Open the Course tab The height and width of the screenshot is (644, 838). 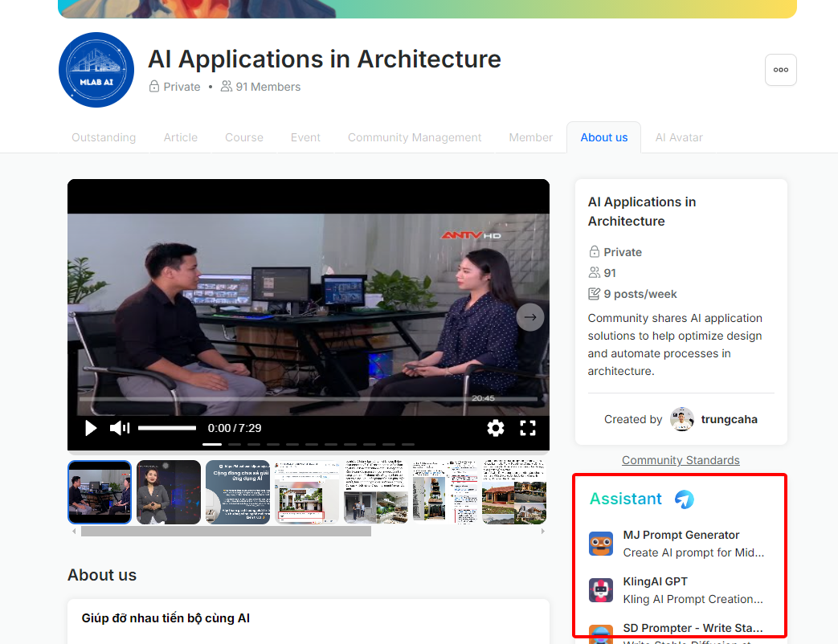244,137
